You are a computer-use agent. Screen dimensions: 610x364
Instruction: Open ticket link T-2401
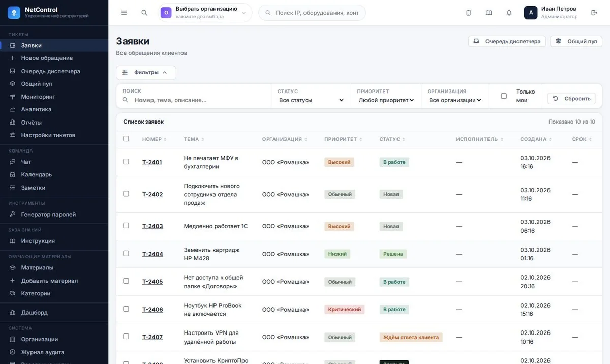(152, 162)
